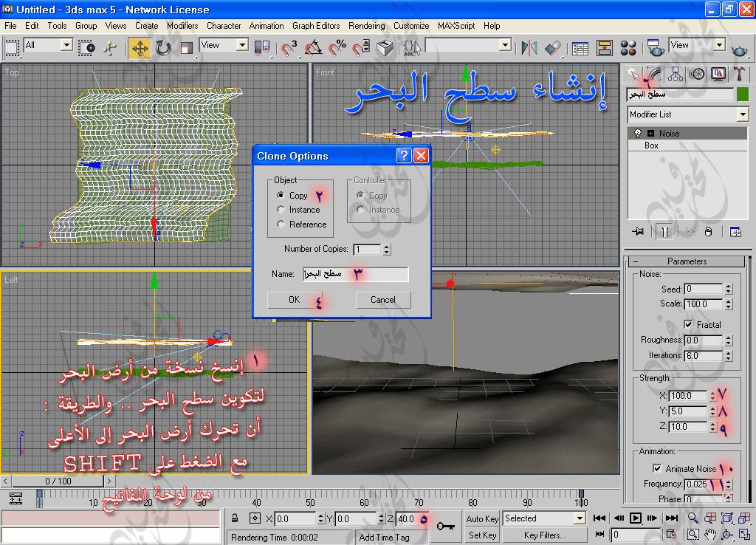Open the Modifiers menu
This screenshot has height=545, width=756.
click(x=182, y=26)
